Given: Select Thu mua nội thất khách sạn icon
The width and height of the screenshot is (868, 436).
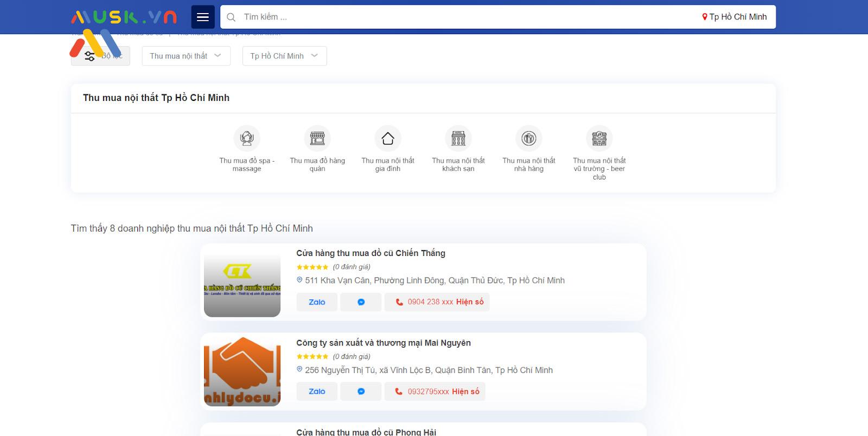Looking at the screenshot, I should click(458, 138).
